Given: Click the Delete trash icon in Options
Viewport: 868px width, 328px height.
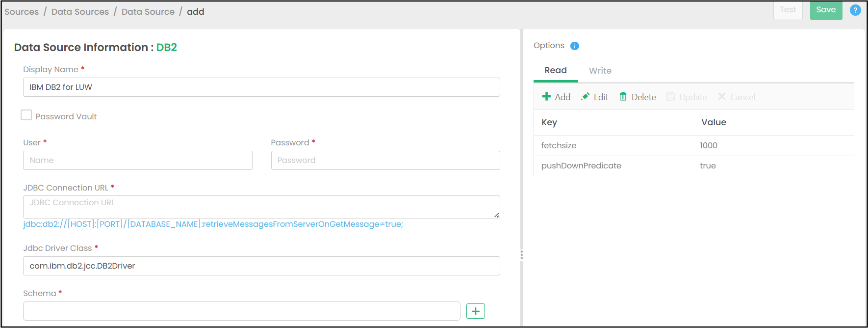Looking at the screenshot, I should pos(623,97).
